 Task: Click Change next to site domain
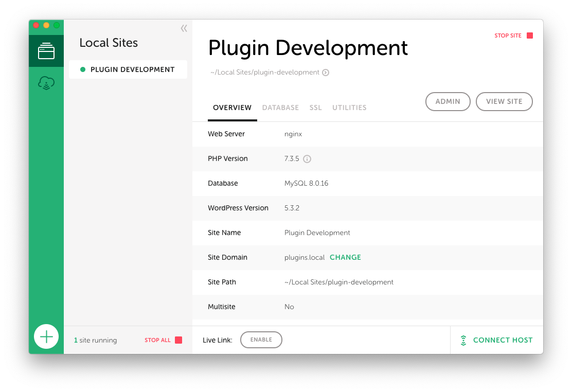pyautogui.click(x=345, y=257)
